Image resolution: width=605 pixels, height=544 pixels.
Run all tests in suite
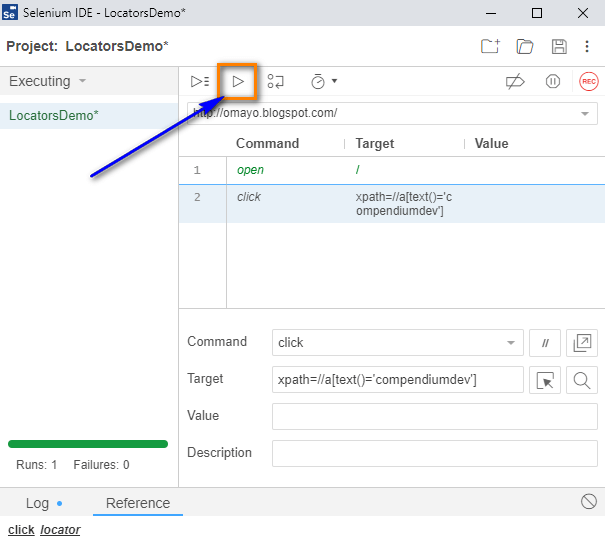[200, 81]
